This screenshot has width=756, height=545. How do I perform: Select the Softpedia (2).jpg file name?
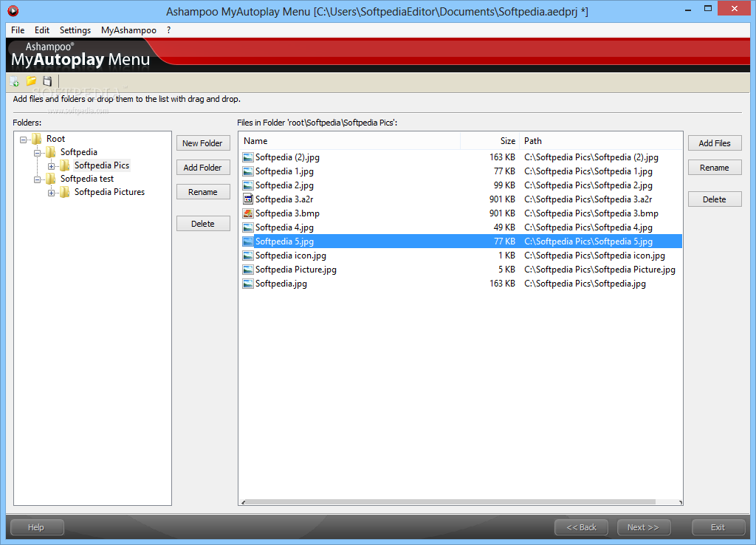[287, 157]
